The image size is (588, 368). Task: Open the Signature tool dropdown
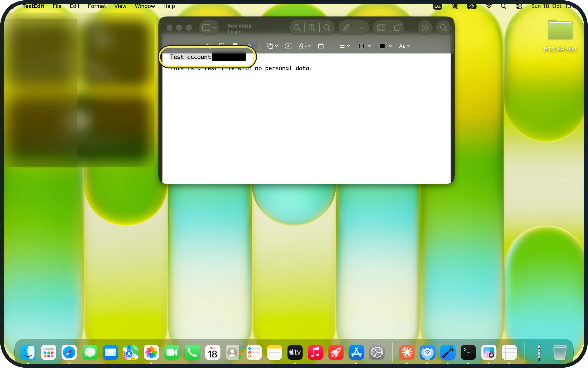[305, 46]
